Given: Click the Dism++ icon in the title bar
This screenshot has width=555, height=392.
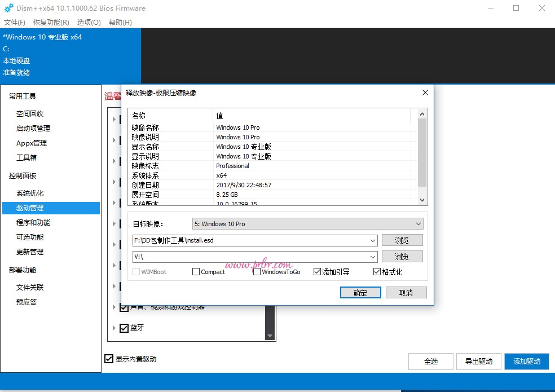Looking at the screenshot, I should (8, 8).
